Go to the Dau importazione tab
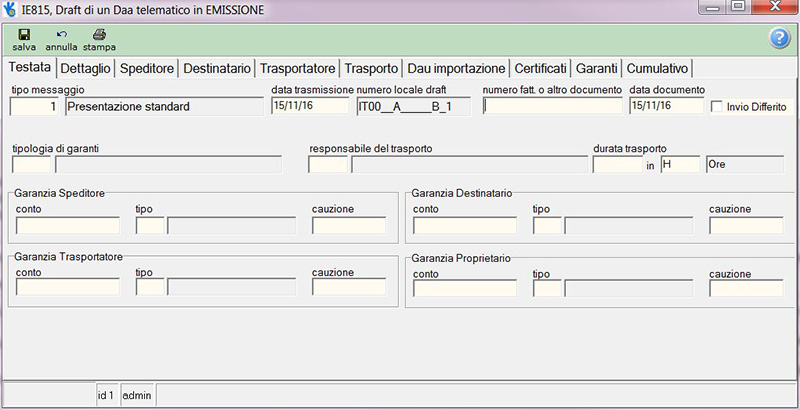800x410 pixels. (456, 68)
